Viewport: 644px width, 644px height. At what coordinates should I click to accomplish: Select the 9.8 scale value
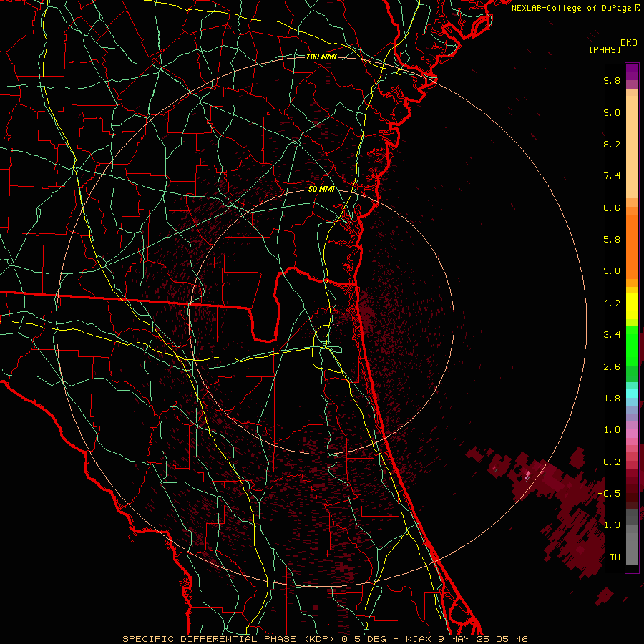click(x=612, y=80)
